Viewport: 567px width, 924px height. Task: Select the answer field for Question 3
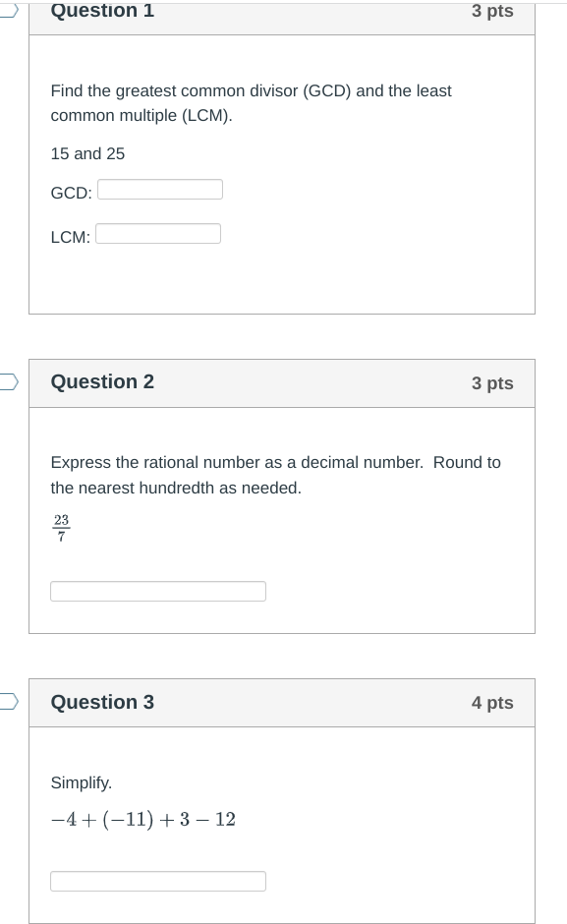(157, 881)
